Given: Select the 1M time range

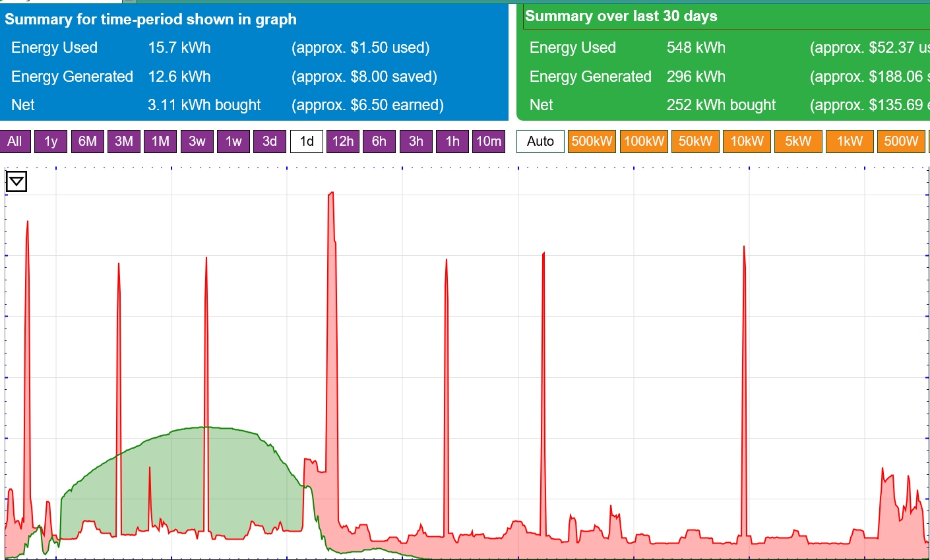Looking at the screenshot, I should 160,141.
